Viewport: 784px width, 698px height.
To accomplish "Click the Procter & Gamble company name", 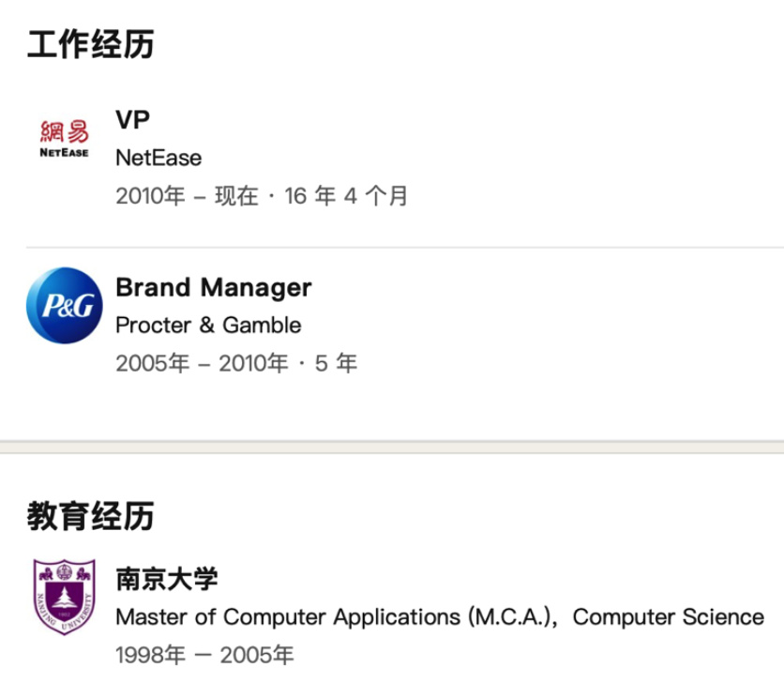I will point(208,326).
